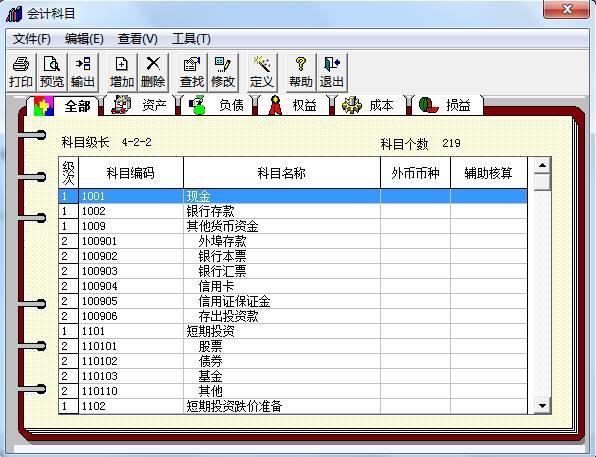596x457 pixels.
Task: Open the 文件(F) menu
Action: pos(32,39)
